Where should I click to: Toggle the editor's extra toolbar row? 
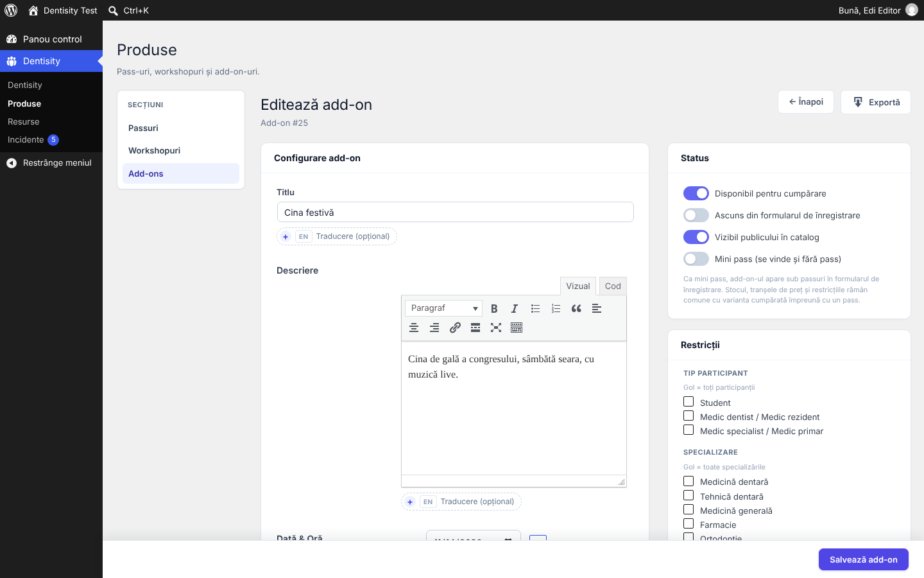(517, 328)
